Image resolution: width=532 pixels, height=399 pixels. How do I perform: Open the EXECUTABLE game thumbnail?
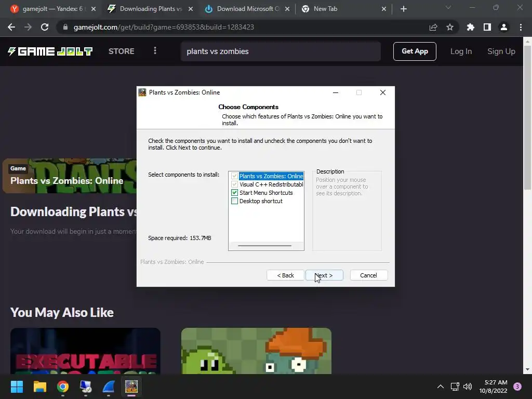[85, 351]
